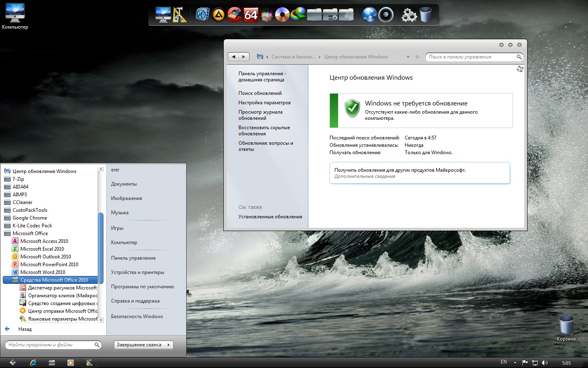Open Устройства и принтеры from the Start menu
This screenshot has height=368, width=588.
click(x=138, y=272)
